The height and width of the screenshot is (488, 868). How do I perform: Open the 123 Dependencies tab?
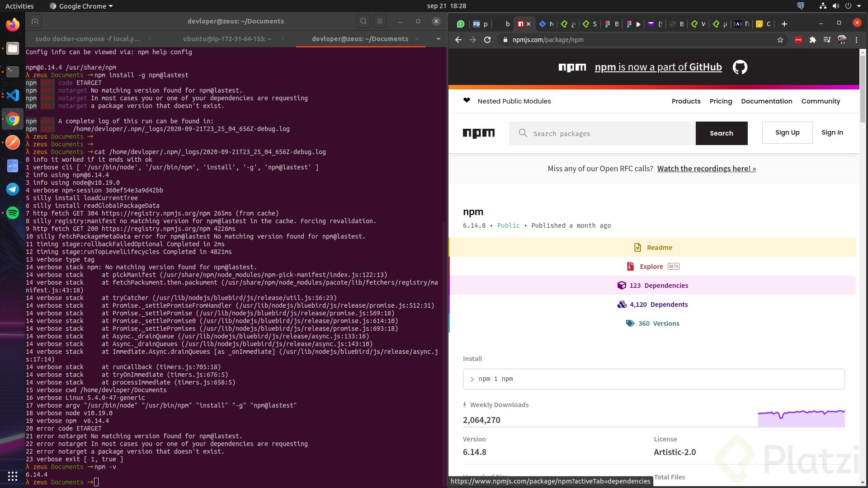click(x=653, y=285)
